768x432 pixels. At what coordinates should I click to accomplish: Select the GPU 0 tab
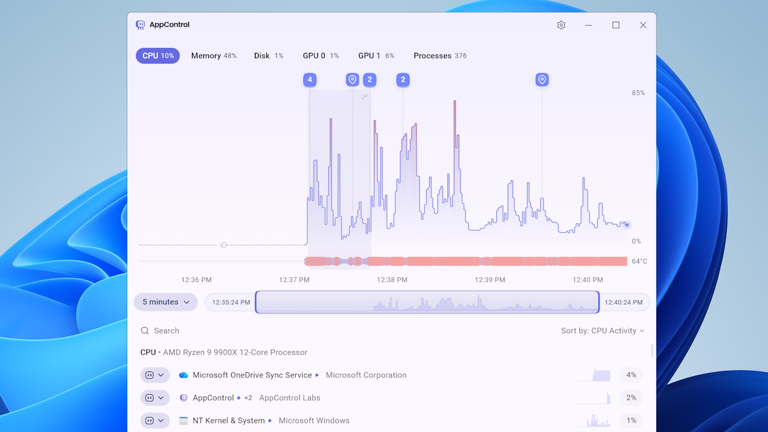(x=320, y=56)
